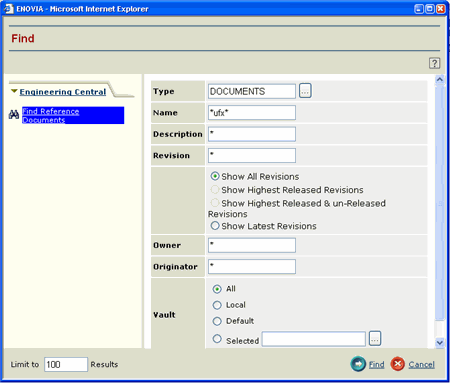Minimize the ENOVIA window
The width and height of the screenshot is (450, 383).
coord(419,9)
